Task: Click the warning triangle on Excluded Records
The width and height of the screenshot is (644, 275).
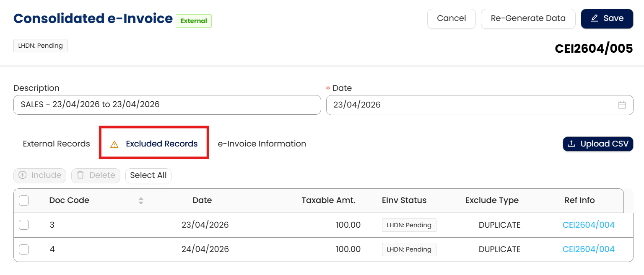Action: [114, 144]
